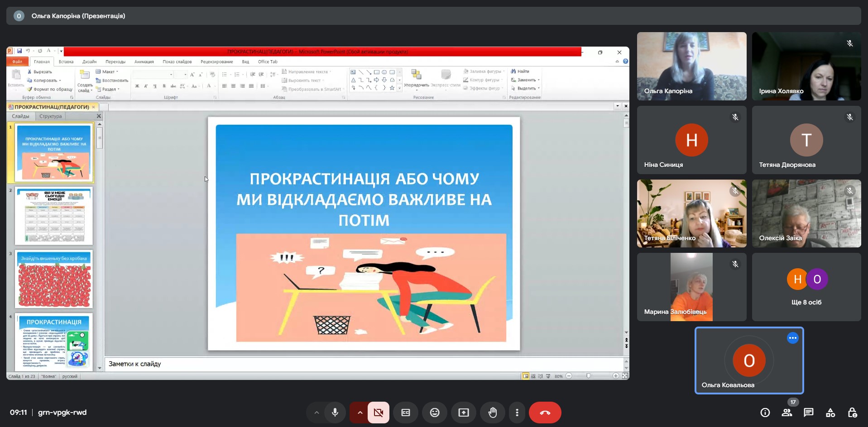Open the chat panel icon
The image size is (868, 427).
click(808, 413)
